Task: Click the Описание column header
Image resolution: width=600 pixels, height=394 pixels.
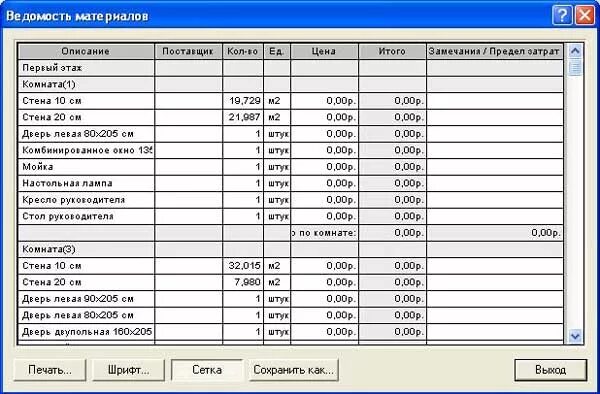Action: (x=86, y=51)
